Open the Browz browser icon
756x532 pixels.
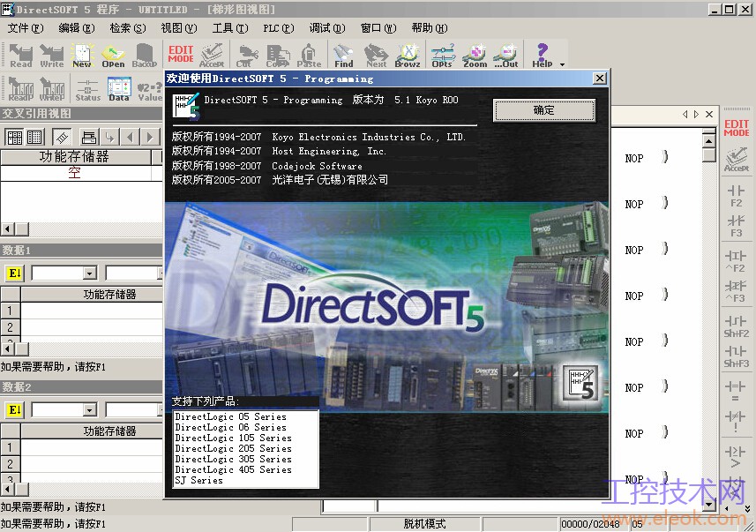[408, 55]
